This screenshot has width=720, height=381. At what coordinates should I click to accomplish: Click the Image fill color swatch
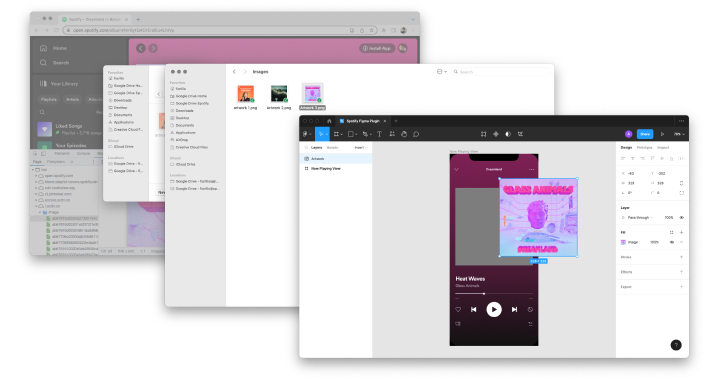pos(623,242)
